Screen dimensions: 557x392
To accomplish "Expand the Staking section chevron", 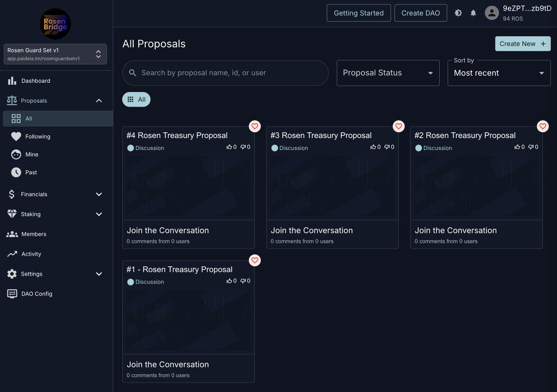I will click(x=99, y=214).
